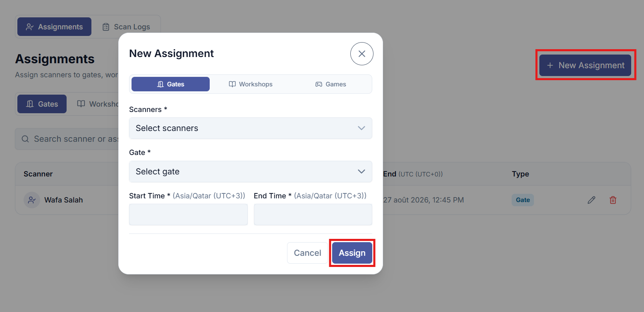Click the Wafa Salah user avatar icon
Screen dimensions: 644x312
point(32,200)
